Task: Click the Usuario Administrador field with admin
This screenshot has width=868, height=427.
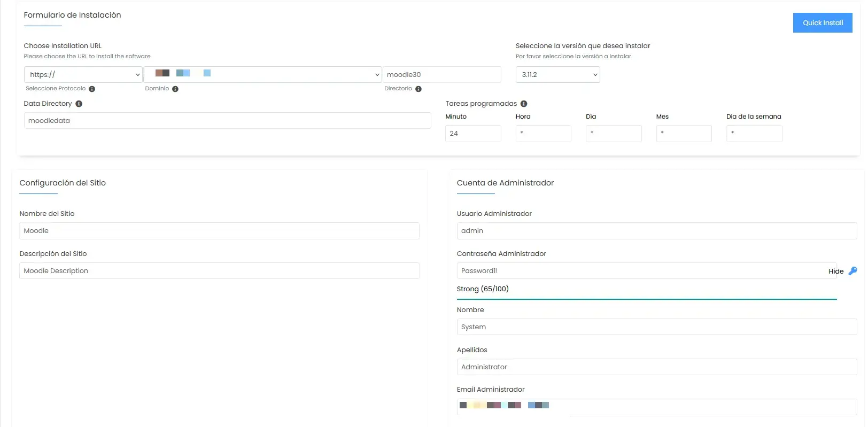Action: pos(657,230)
